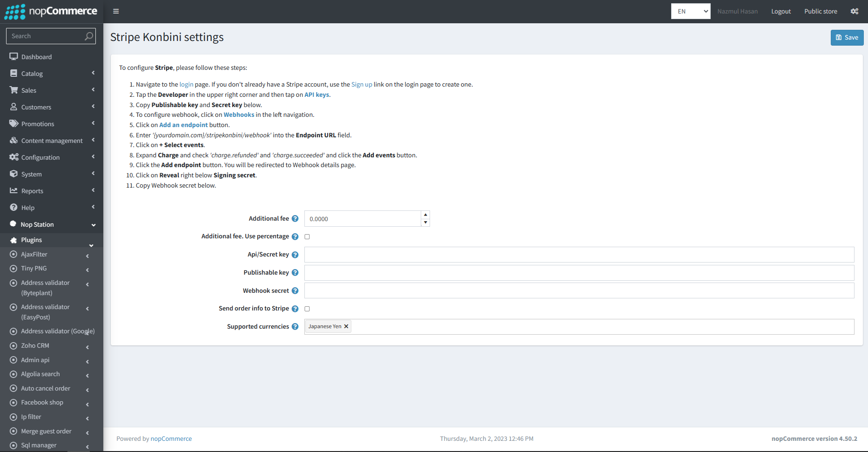Click the Content management cubes icon
Image resolution: width=868 pixels, height=452 pixels.
[x=13, y=141]
